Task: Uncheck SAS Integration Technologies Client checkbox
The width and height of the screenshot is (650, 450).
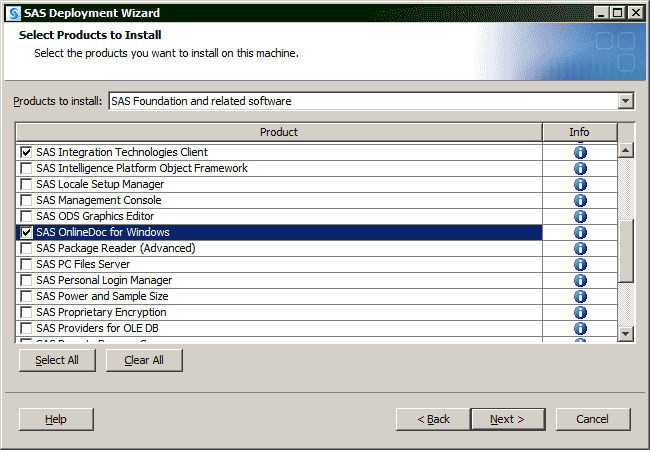Action: click(26, 152)
